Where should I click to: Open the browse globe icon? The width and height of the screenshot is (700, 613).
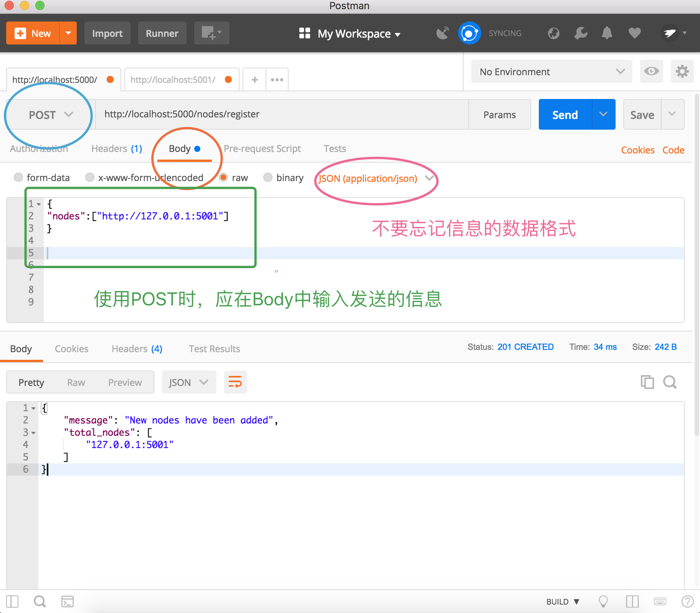553,33
